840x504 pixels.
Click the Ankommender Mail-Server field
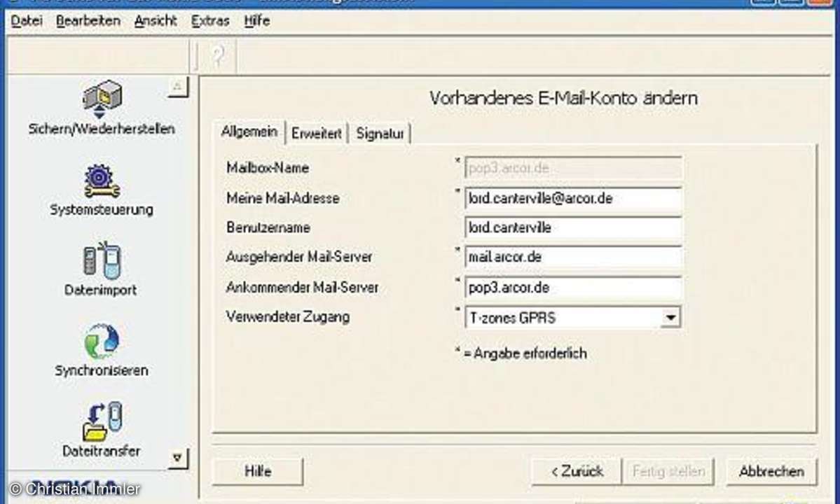point(573,288)
